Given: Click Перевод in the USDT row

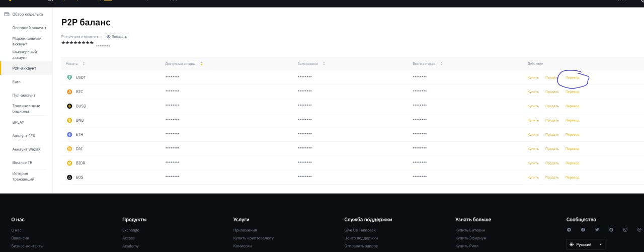Looking at the screenshot, I should click(x=573, y=77).
